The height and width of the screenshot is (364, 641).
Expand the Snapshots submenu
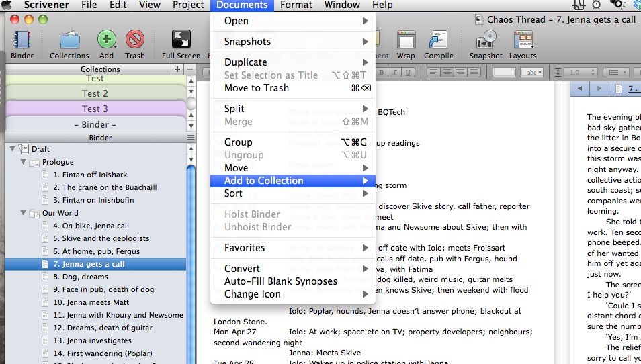[293, 42]
